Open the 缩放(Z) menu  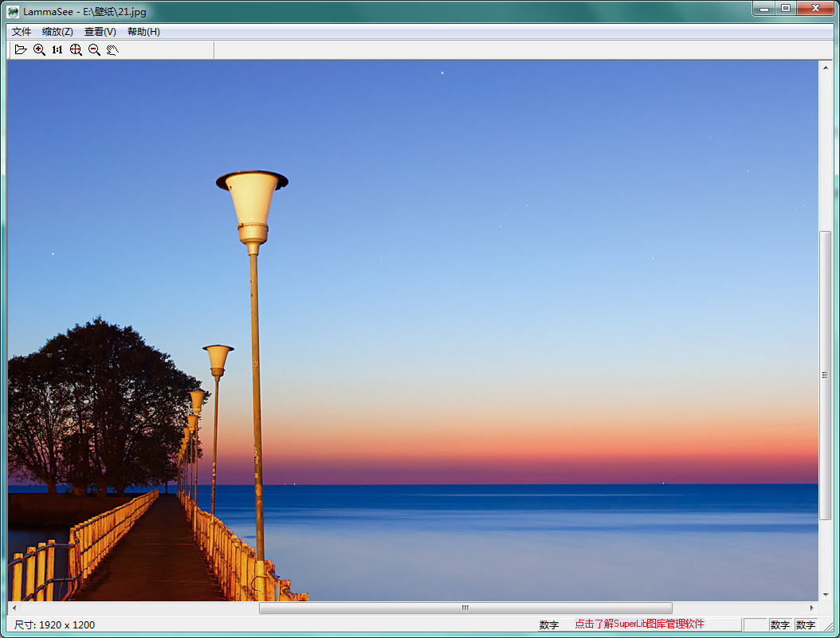[x=57, y=32]
